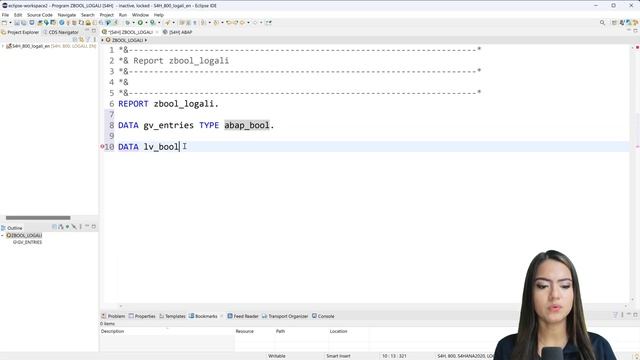Click the error marker on line 10
The height and width of the screenshot is (360, 640).
pos(102,147)
